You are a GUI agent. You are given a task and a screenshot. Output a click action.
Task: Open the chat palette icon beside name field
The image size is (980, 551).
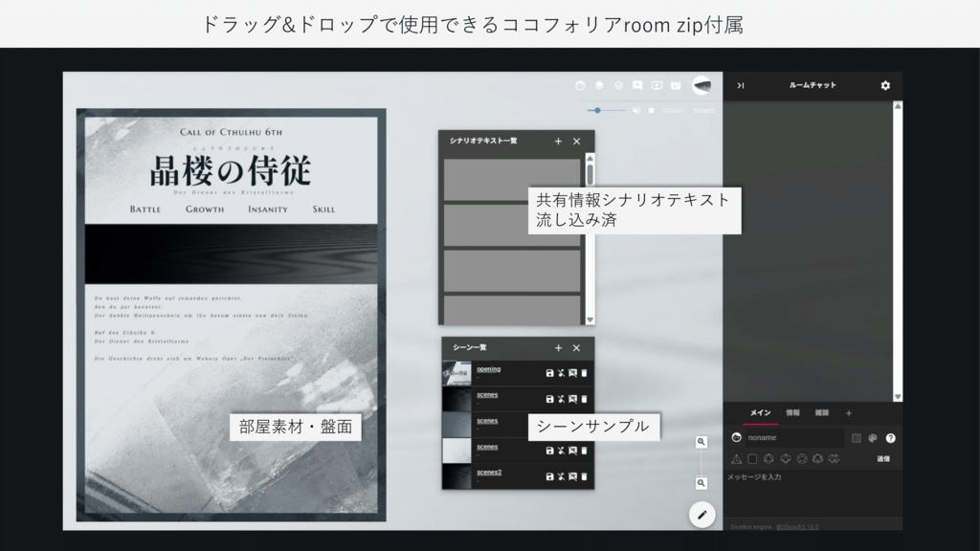(857, 438)
